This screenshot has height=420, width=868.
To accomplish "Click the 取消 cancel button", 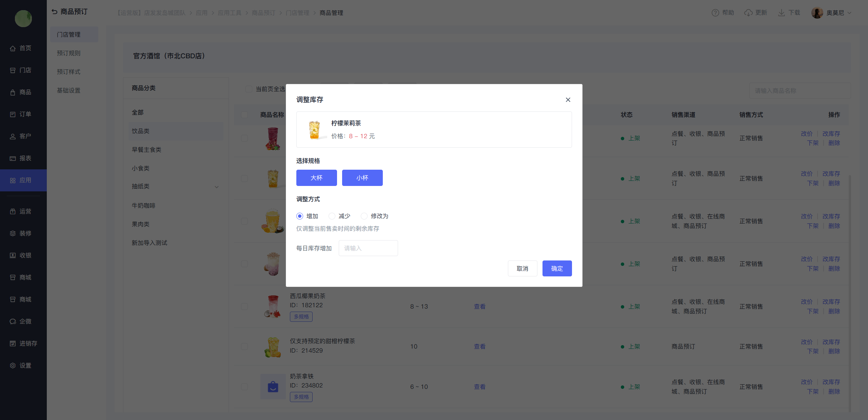I will tap(522, 268).
